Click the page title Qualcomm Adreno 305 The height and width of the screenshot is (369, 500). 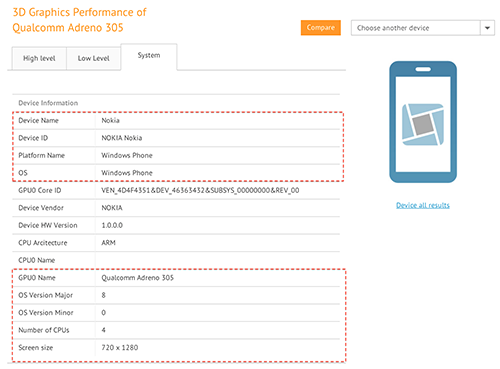(x=68, y=27)
